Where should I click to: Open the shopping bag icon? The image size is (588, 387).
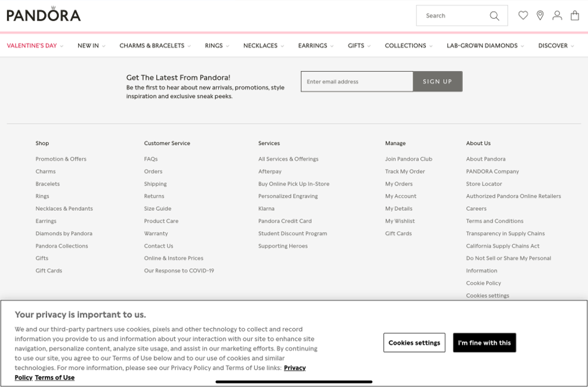[574, 16]
